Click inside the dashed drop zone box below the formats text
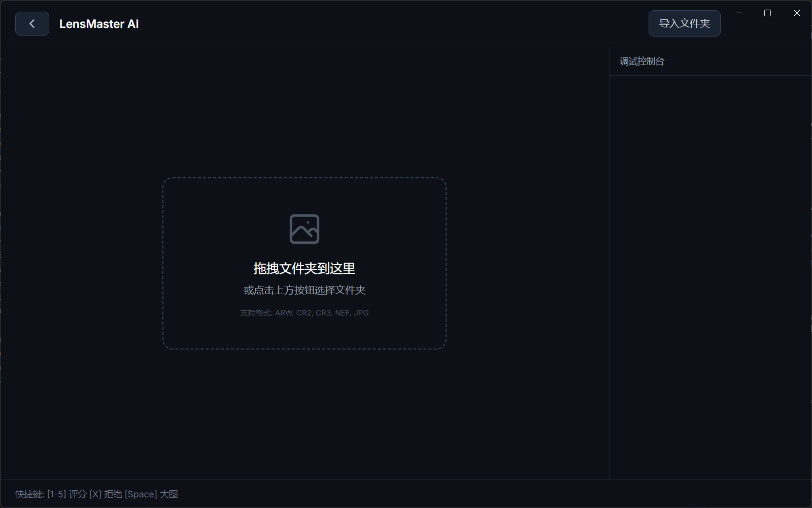This screenshot has height=508, width=812. 304,333
